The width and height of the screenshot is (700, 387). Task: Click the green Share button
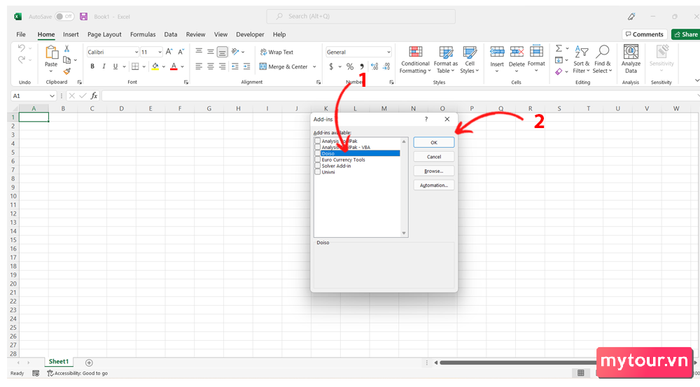(x=686, y=34)
